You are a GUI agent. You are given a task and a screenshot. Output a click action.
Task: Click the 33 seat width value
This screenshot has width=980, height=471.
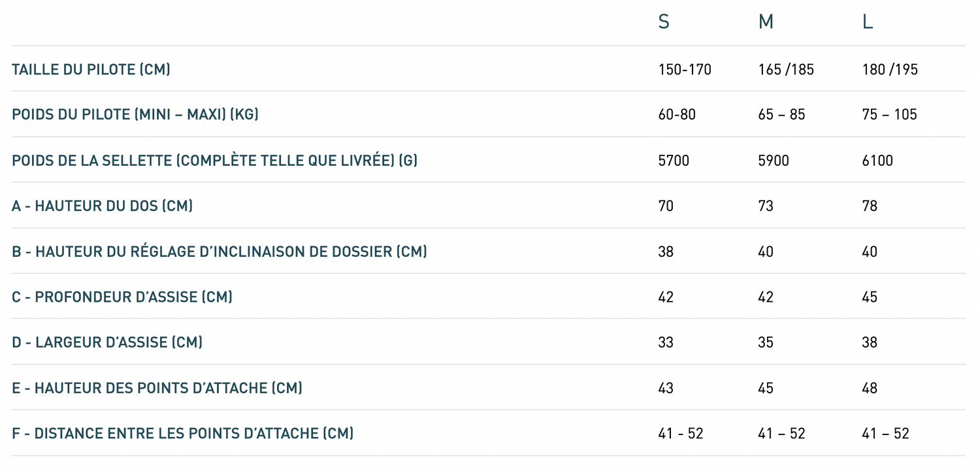pos(666,342)
